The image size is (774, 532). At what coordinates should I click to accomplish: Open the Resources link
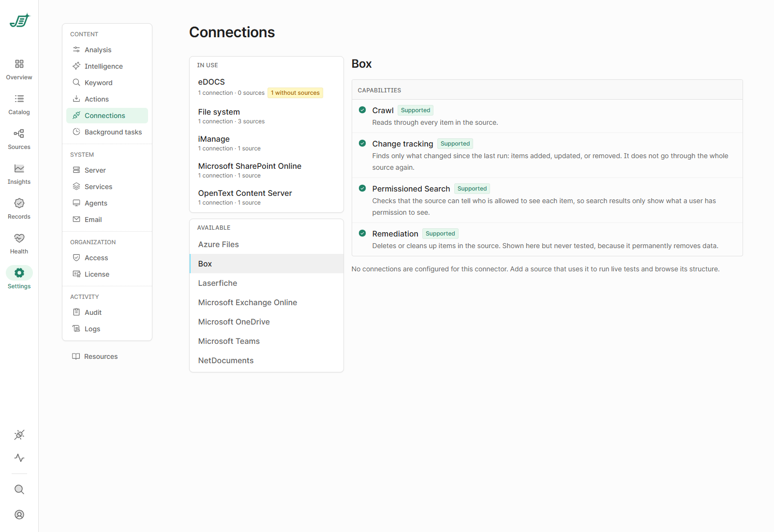coord(95,356)
